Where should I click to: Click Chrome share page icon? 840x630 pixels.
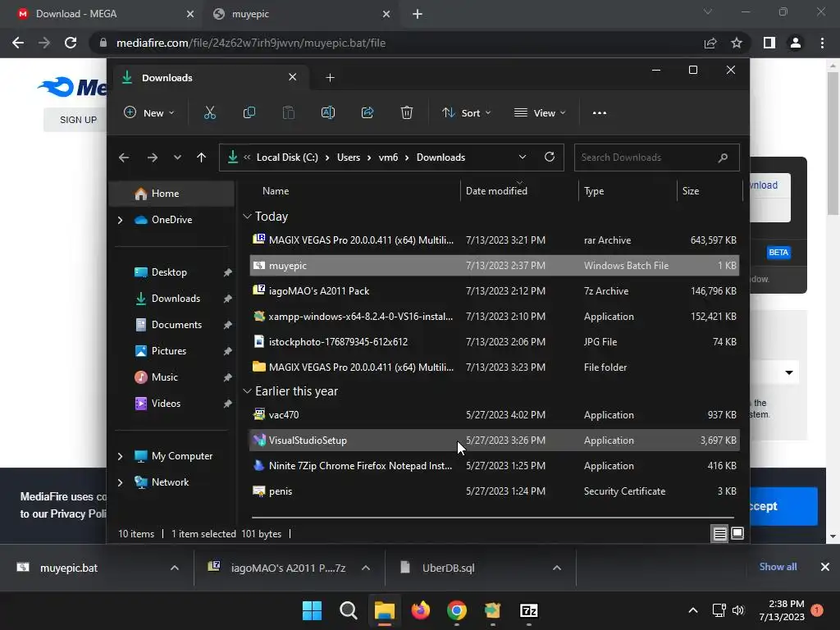(710, 43)
